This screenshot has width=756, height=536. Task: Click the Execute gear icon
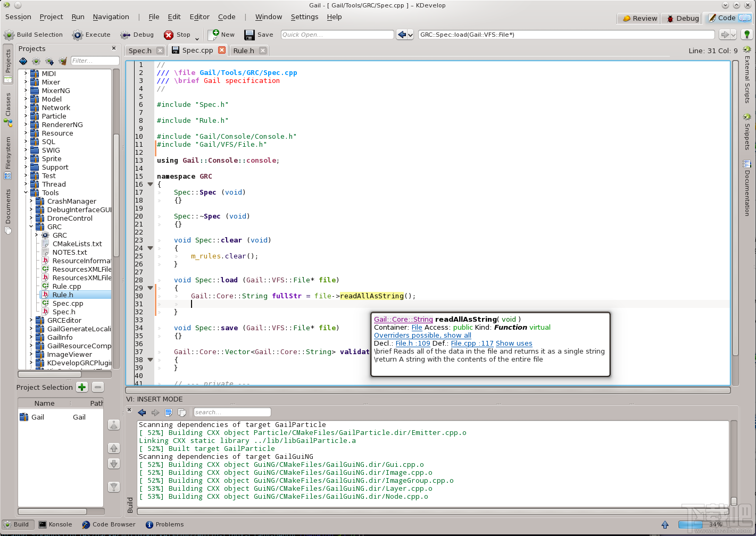click(x=78, y=35)
